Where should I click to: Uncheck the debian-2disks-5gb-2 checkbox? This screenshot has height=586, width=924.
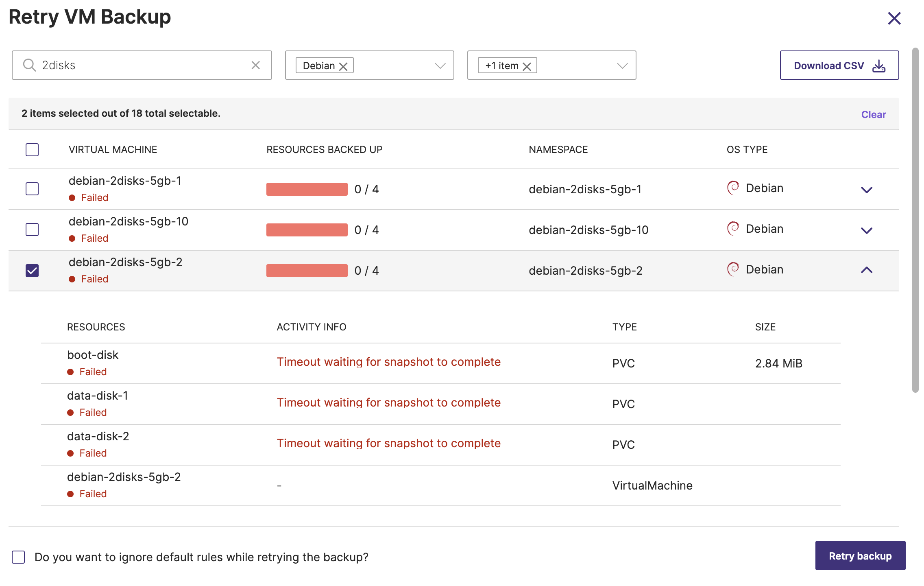point(32,271)
